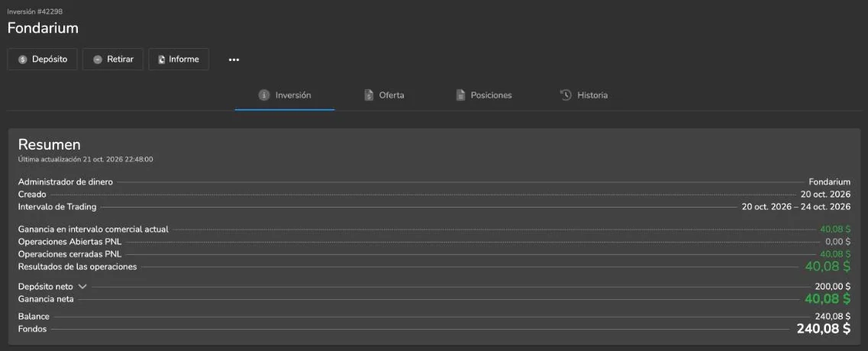This screenshot has height=351, width=868.
Task: Click the Fondarium page title
Action: [x=43, y=28]
